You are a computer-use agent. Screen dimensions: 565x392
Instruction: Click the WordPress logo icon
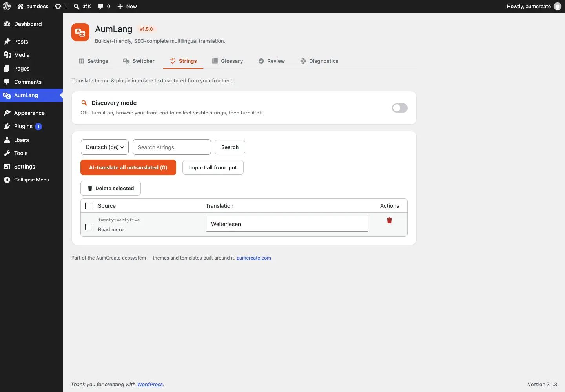pyautogui.click(x=7, y=6)
